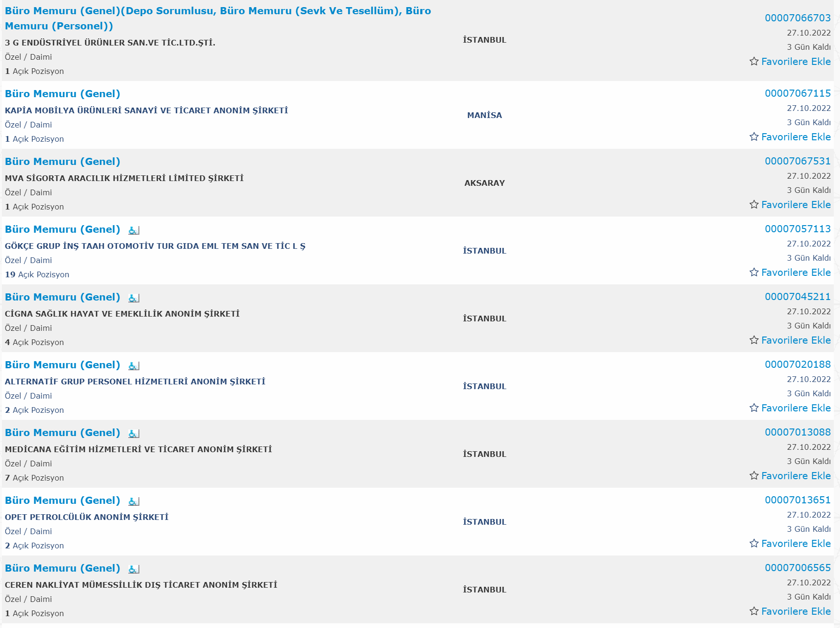Click favorite star for MVA SİGORTA listing
Viewport: 840px width, 628px height.
[754, 205]
